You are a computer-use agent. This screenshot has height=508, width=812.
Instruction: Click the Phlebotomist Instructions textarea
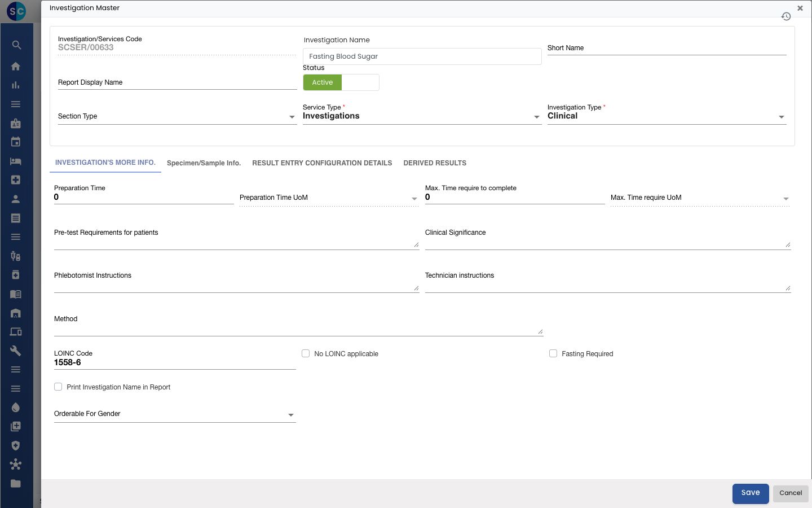(236, 282)
